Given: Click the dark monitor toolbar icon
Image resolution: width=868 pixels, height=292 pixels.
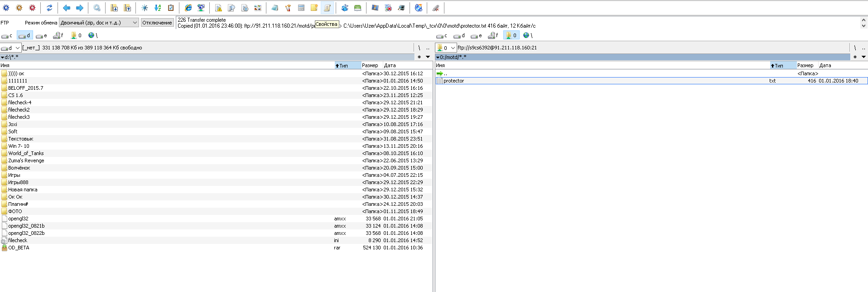Looking at the screenshot, I should [x=401, y=8].
